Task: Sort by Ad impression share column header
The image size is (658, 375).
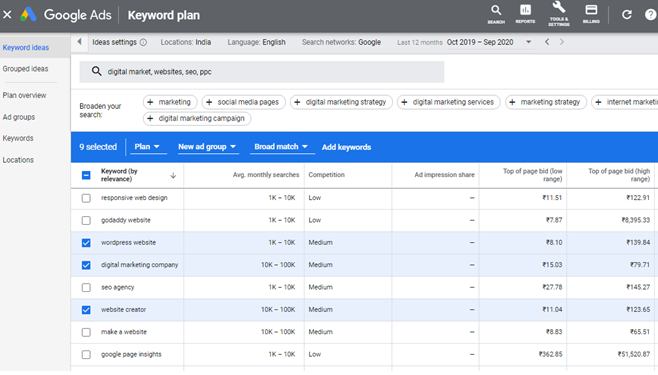Action: pos(444,175)
